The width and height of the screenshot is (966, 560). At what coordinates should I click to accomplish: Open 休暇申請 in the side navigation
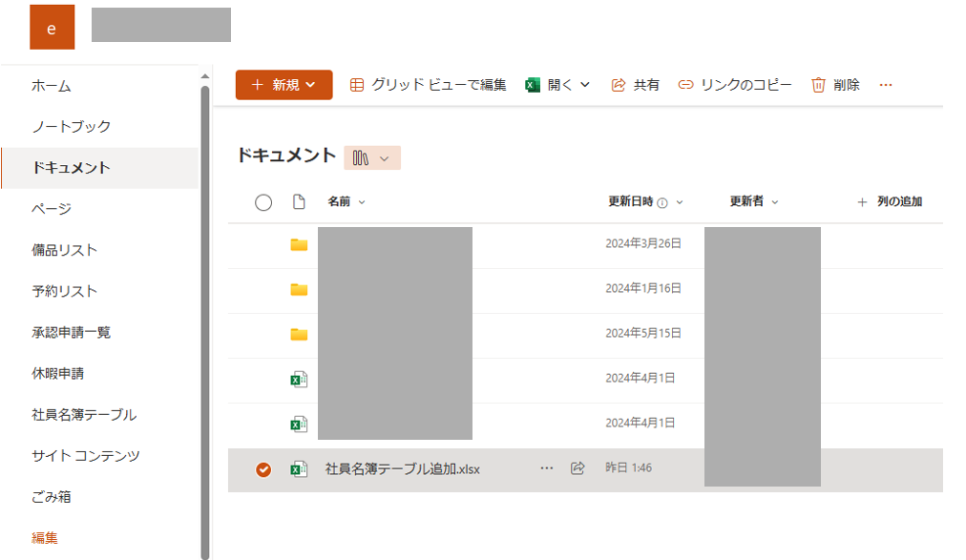(58, 374)
